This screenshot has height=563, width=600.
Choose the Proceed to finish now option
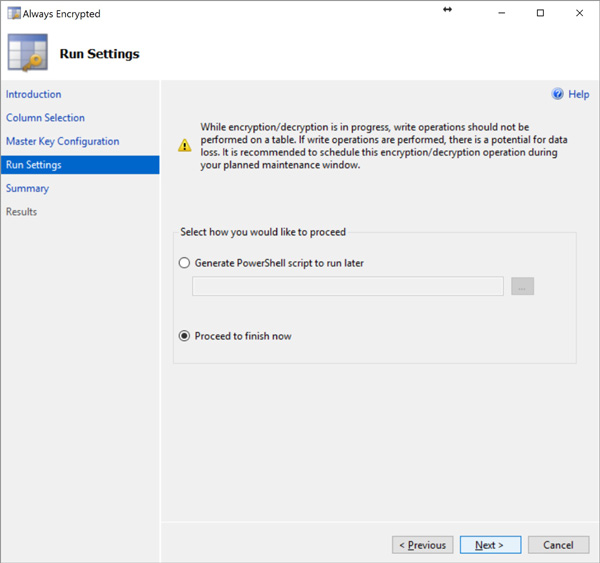(184, 336)
